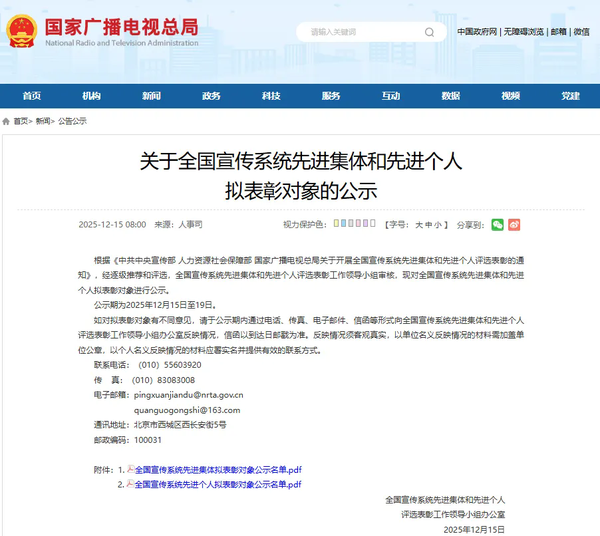
Task: Click PDF icon of second attachment
Action: point(129,484)
